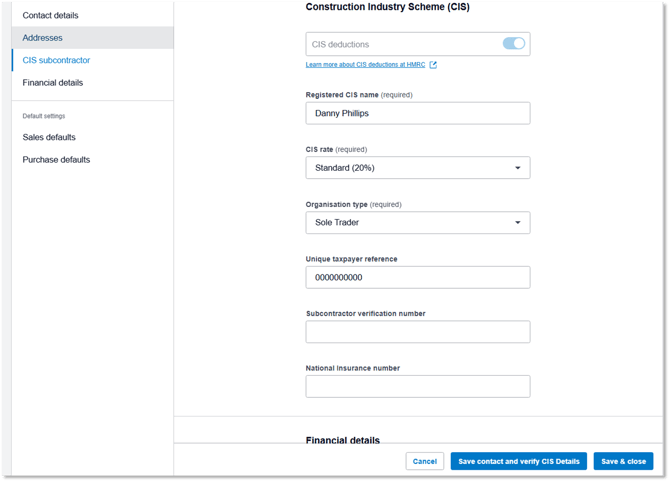Select Addresses in the sidebar

(x=42, y=38)
